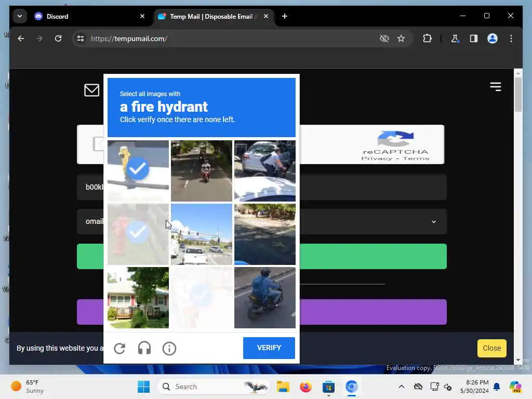Bookmark this page with star icon

[x=401, y=38]
